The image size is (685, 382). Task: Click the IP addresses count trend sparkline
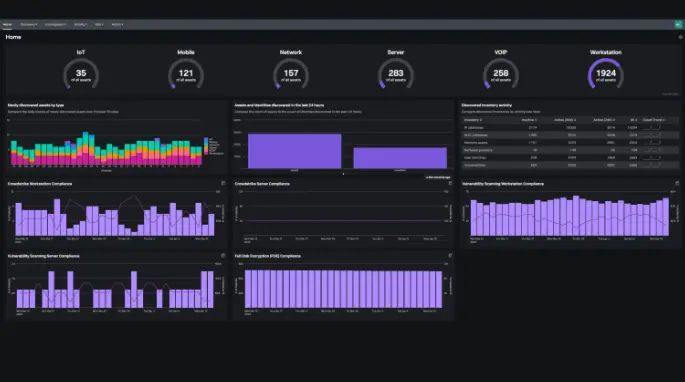[x=653, y=128]
